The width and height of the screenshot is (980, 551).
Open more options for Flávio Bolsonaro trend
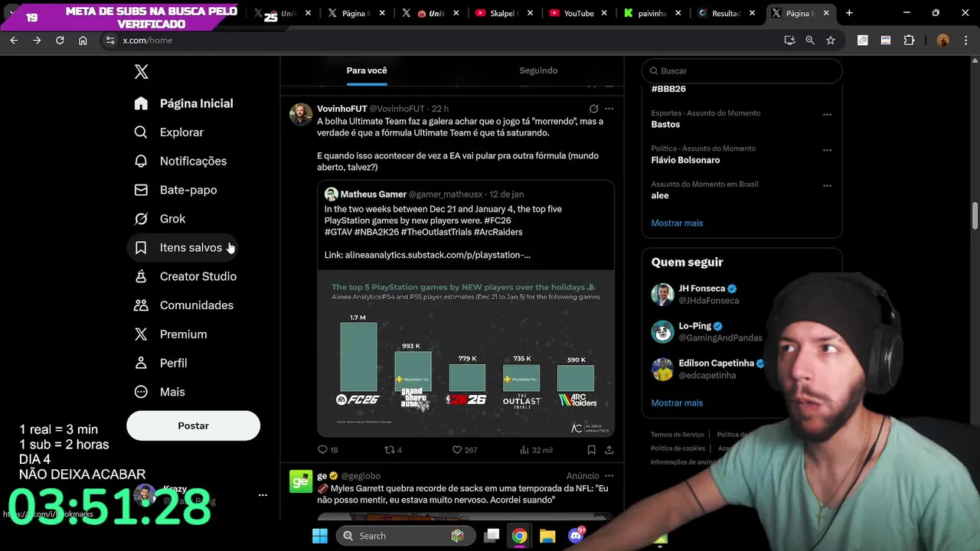coord(827,150)
